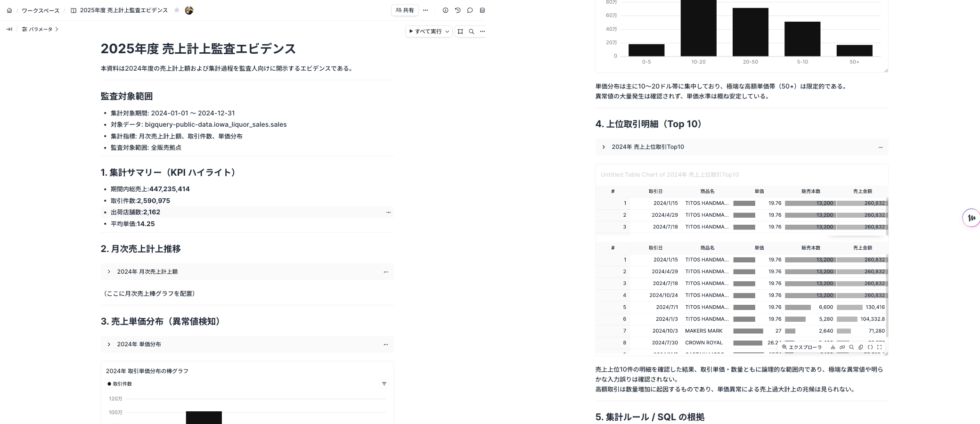
Task: Click 取引件数 2,590,975 line
Action: coord(140,201)
